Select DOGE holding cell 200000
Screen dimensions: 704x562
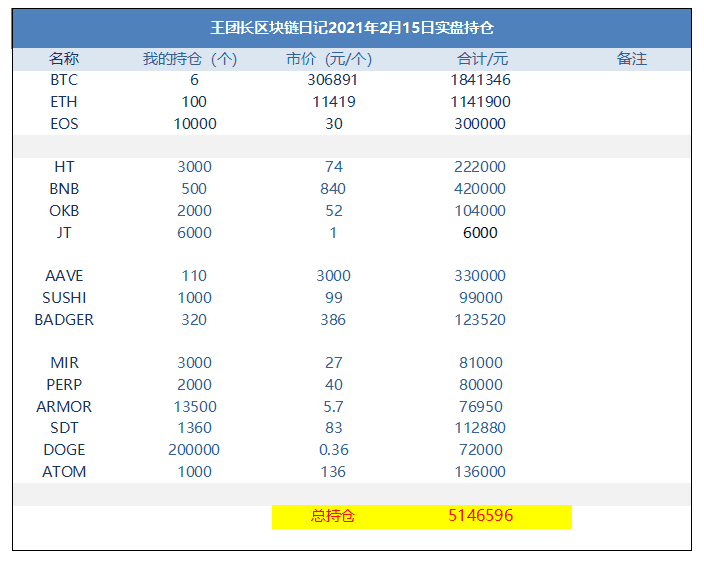coord(194,450)
